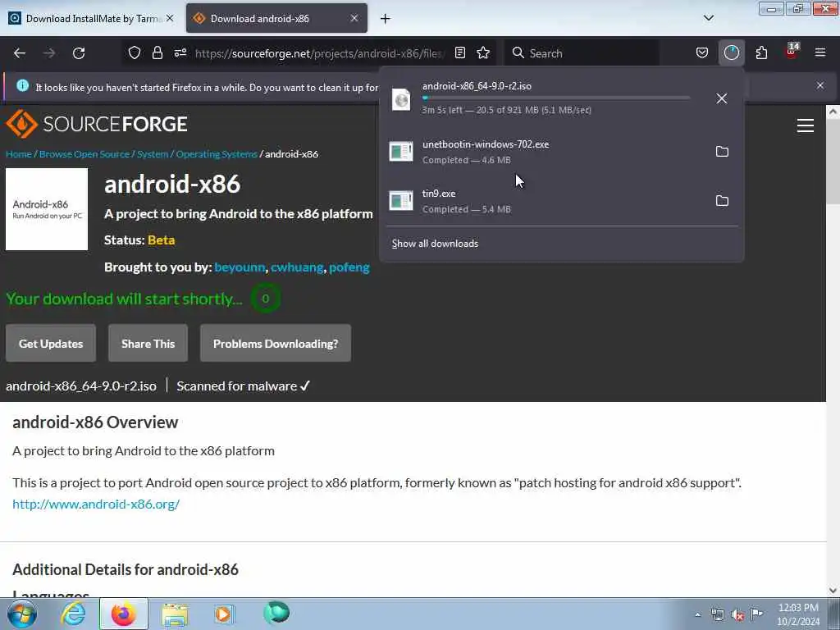Open the Firefox application hamburger menu
The image size is (840, 630).
point(819,52)
